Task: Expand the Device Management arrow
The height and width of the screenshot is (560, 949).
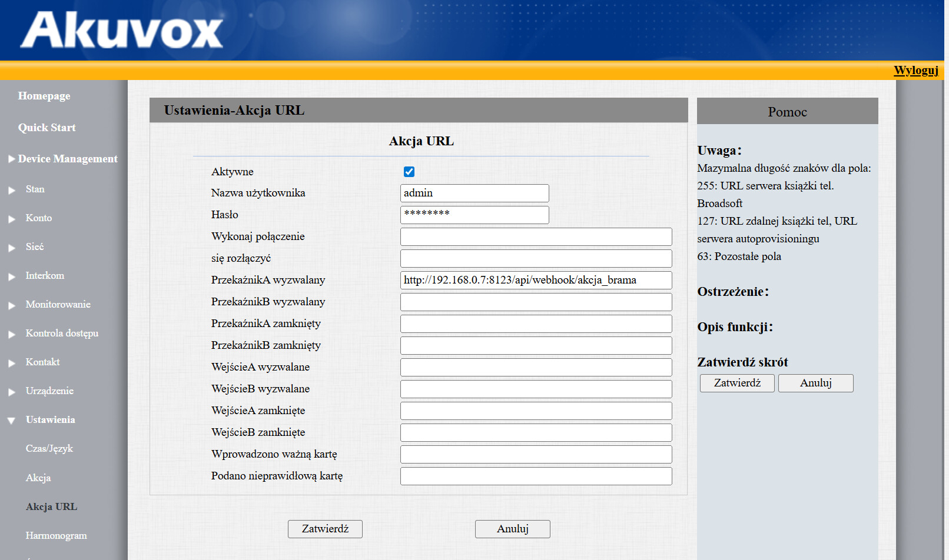Action: 12,159
